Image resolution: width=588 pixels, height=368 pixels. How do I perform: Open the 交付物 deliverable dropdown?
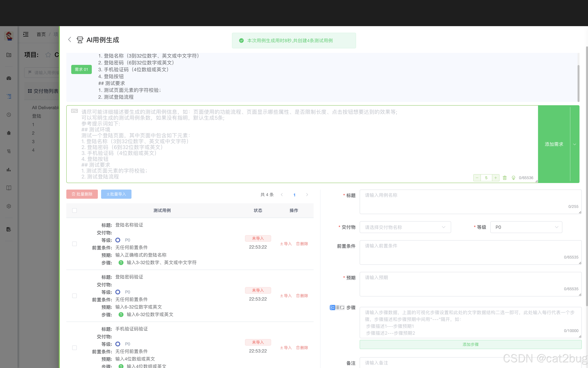click(x=405, y=227)
